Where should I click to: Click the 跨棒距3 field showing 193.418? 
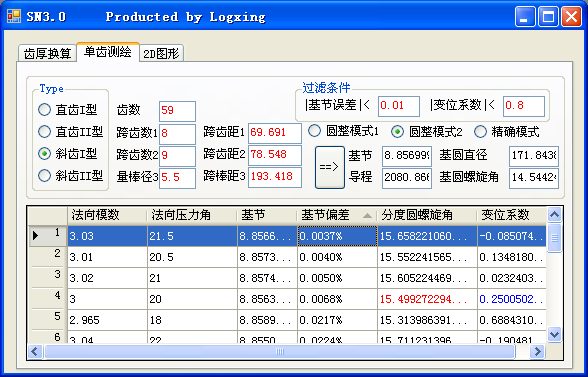pyautogui.click(x=275, y=177)
